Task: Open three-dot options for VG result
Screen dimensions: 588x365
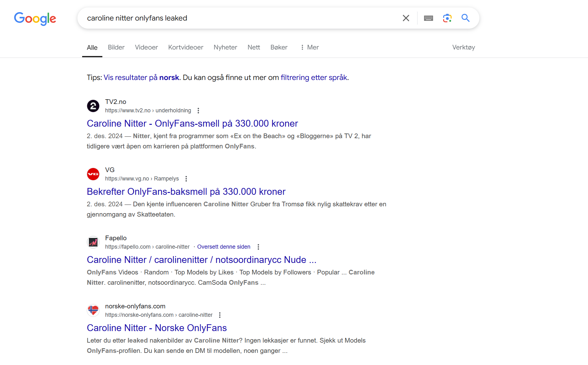Action: [186, 179]
